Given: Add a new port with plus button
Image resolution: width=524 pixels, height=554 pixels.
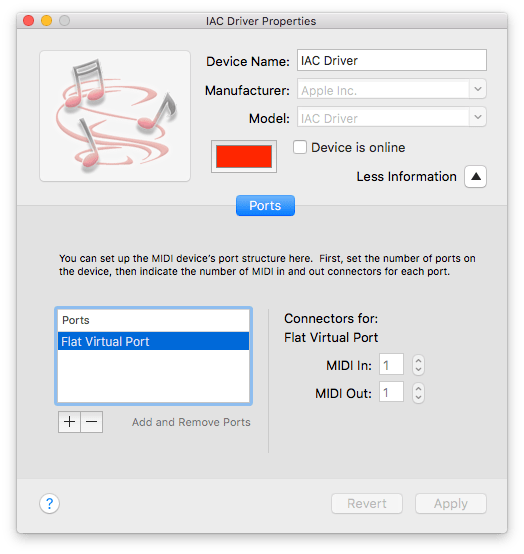Looking at the screenshot, I should [69, 422].
